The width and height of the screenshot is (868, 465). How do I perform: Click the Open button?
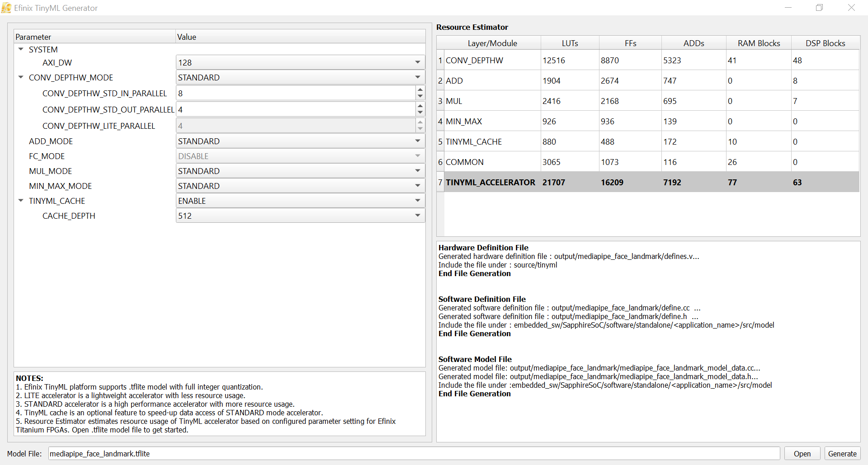[802, 454]
